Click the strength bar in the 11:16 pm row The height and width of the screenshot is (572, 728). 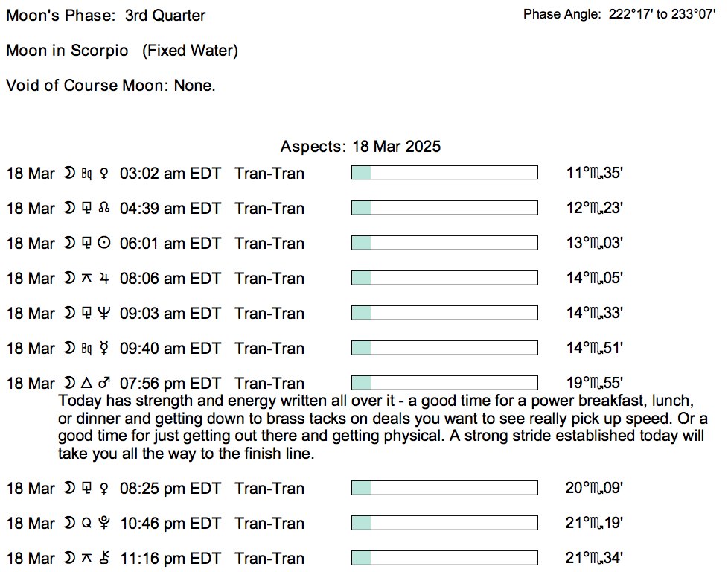(444, 559)
